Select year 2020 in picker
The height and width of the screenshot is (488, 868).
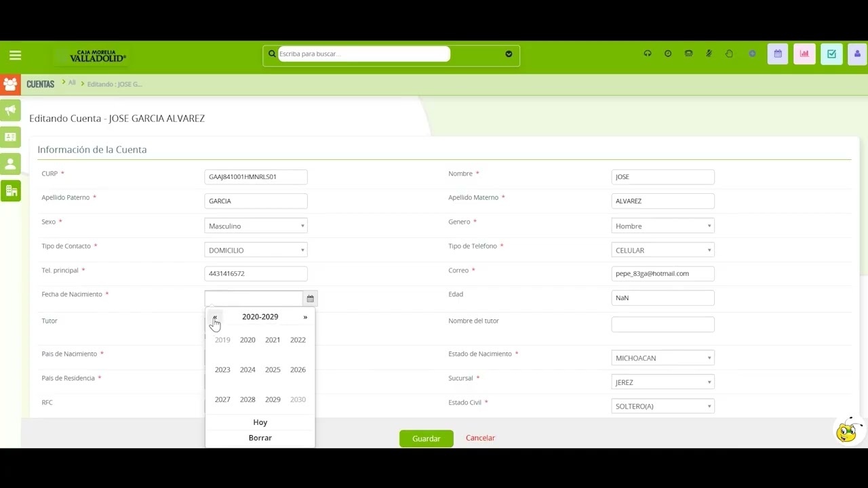(248, 340)
